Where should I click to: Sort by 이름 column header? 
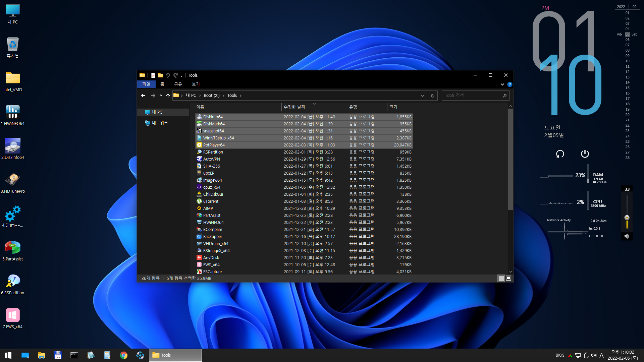tap(238, 107)
